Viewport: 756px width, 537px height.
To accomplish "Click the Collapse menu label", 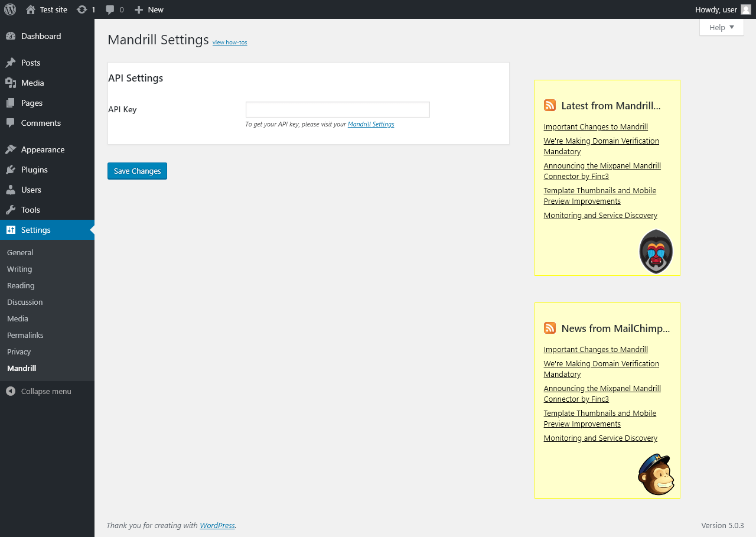I will click(x=46, y=391).
